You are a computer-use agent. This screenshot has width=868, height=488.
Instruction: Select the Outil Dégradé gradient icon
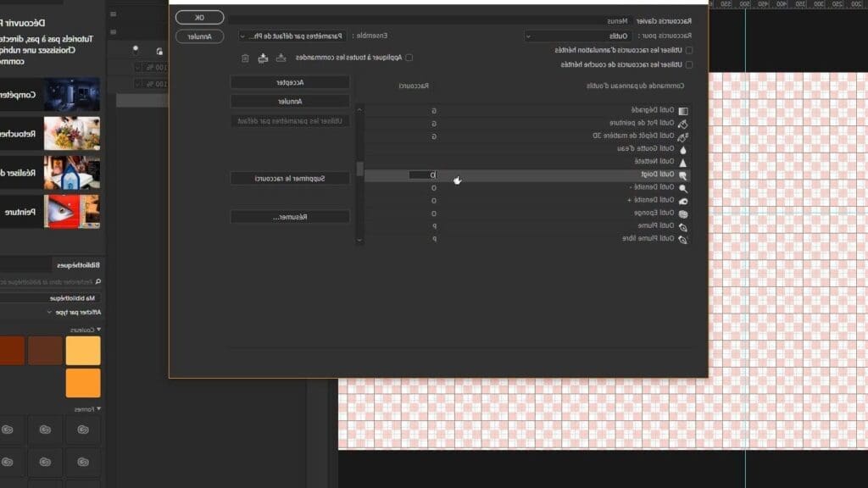pyautogui.click(x=683, y=111)
